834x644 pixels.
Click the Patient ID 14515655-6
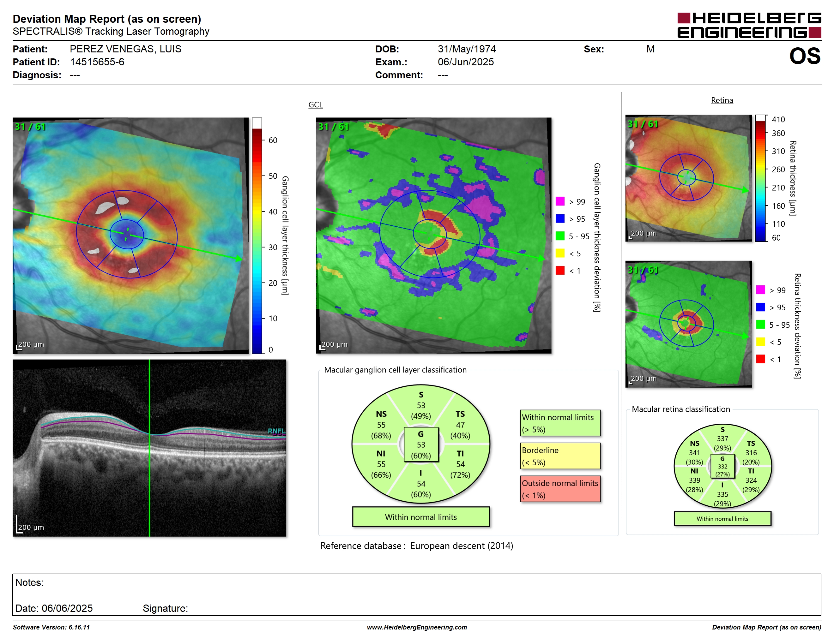pyautogui.click(x=97, y=62)
